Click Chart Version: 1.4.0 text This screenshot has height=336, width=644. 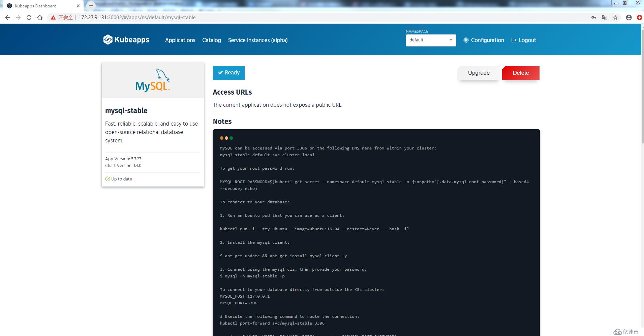point(123,165)
